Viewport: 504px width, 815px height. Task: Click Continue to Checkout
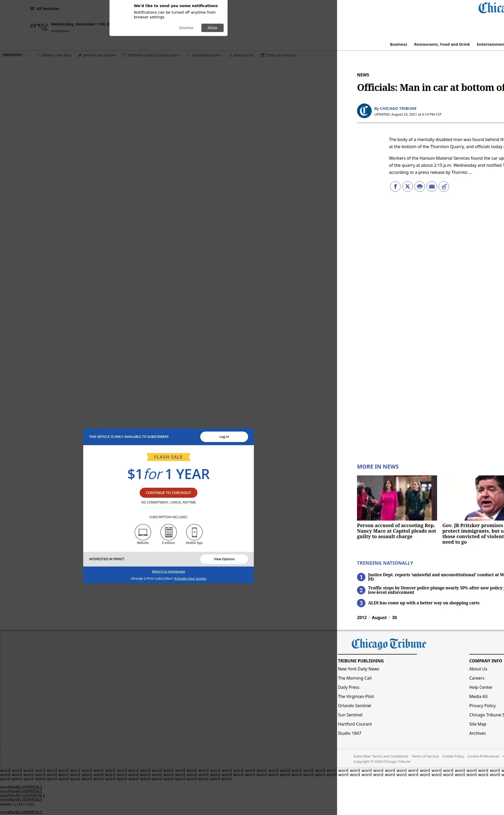[x=168, y=492]
